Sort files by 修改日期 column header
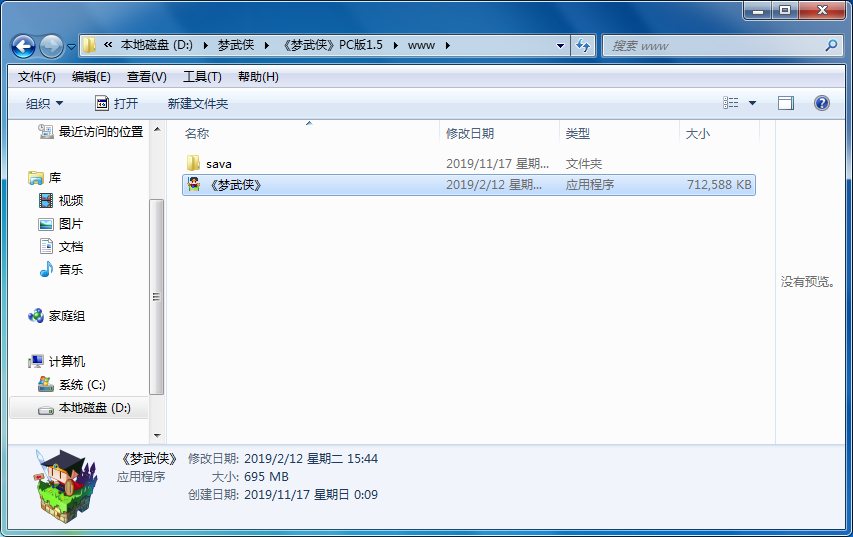The width and height of the screenshot is (853, 537). [470, 133]
